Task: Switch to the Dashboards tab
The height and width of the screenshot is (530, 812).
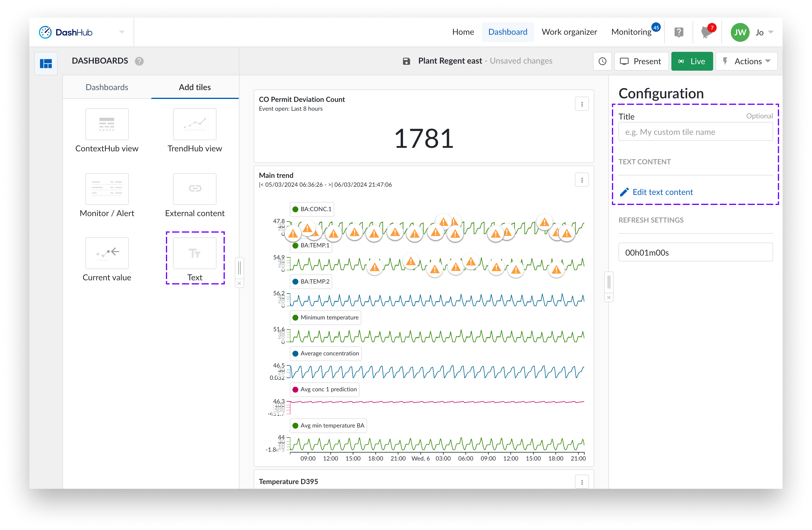Action: click(107, 87)
